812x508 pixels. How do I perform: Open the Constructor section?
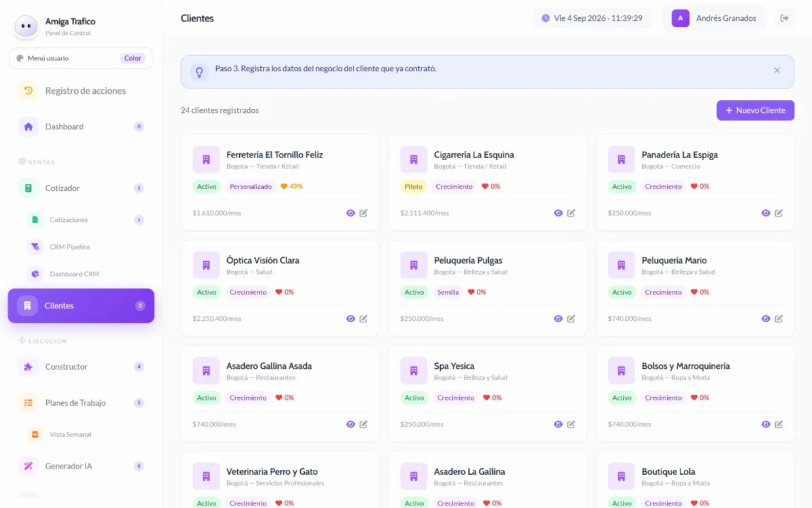tap(81, 366)
